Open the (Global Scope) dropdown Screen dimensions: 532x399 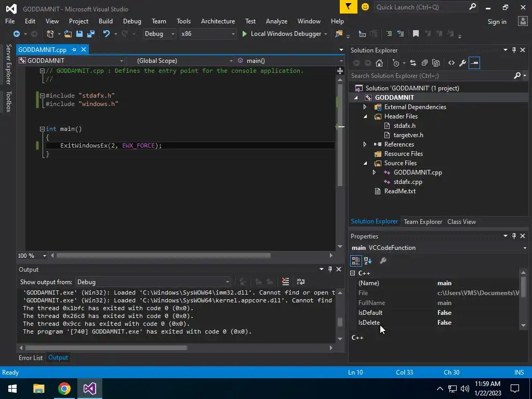point(180,61)
